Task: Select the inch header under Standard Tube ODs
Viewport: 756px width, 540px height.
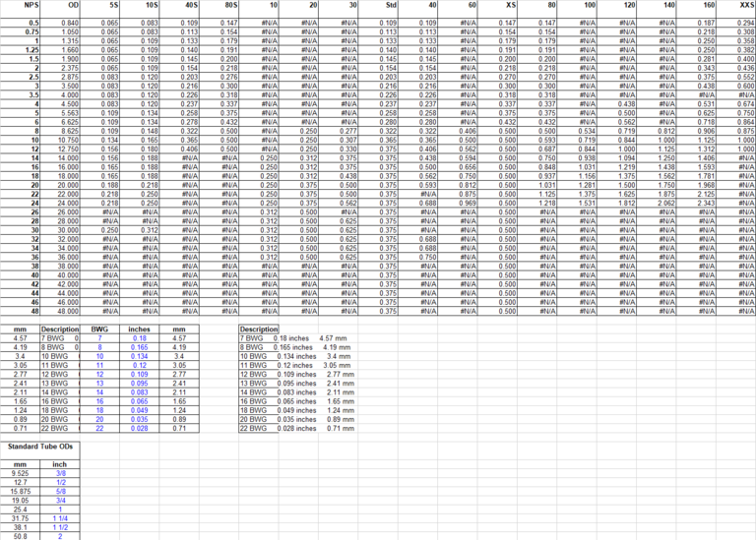Action: (60, 464)
